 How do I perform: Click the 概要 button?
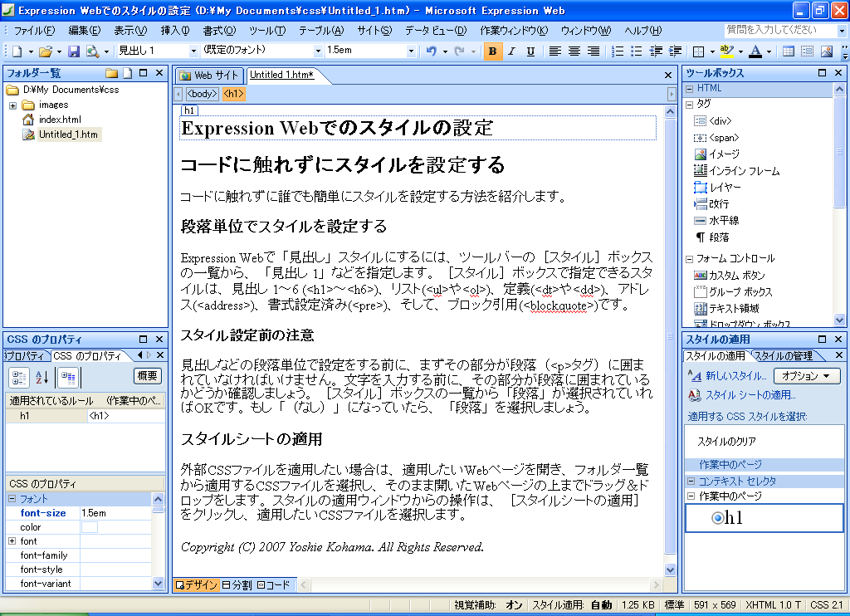click(148, 376)
